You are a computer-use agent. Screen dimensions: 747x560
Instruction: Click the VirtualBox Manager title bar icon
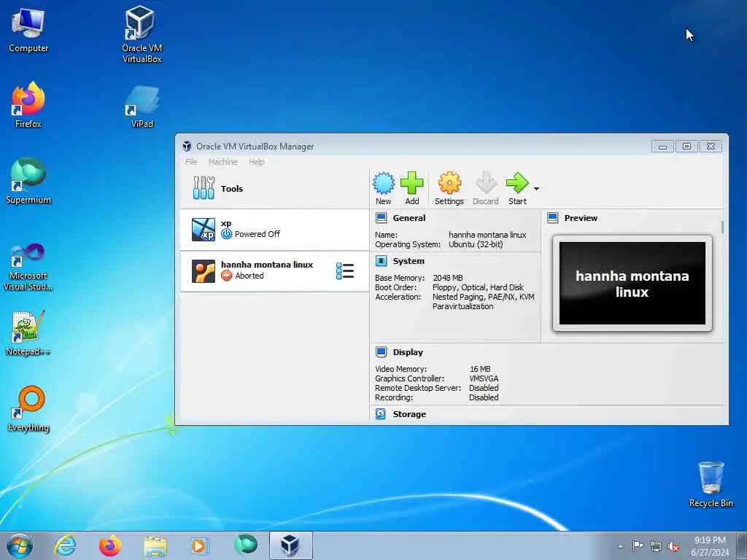pos(187,146)
